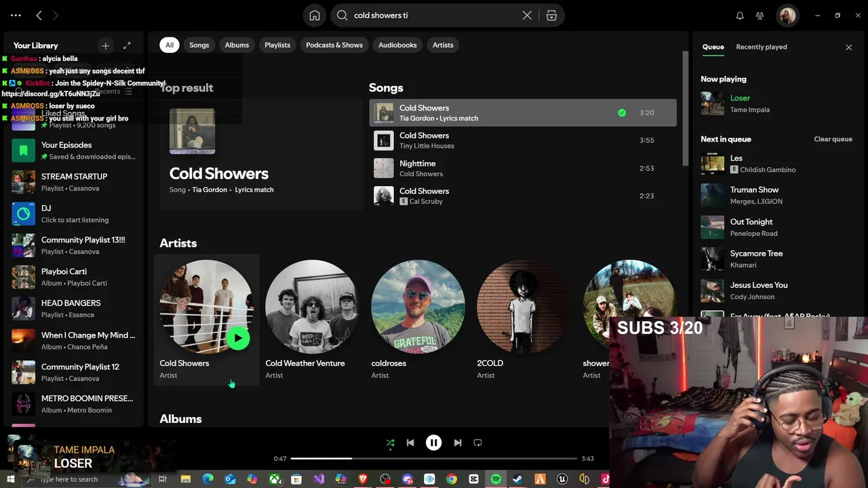Open Task View on taskbar

pos(163,480)
